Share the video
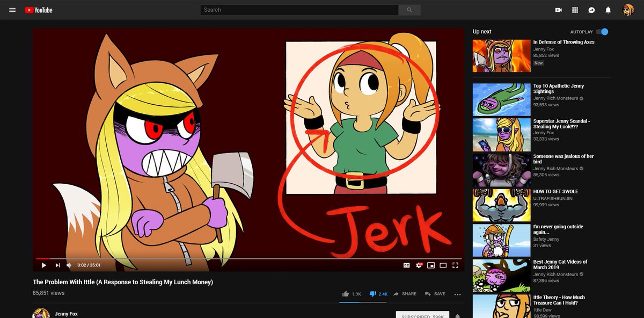The height and width of the screenshot is (318, 644). click(x=405, y=294)
